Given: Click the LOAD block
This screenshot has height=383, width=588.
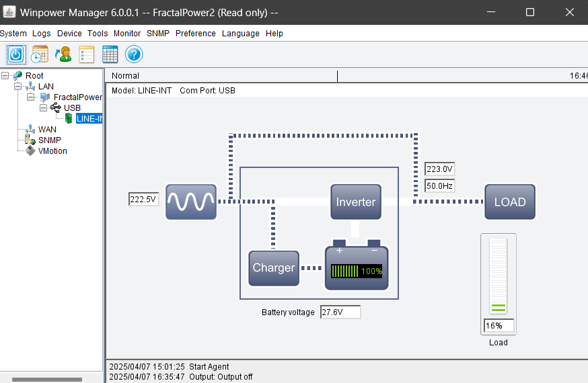Looking at the screenshot, I should coord(510,202).
